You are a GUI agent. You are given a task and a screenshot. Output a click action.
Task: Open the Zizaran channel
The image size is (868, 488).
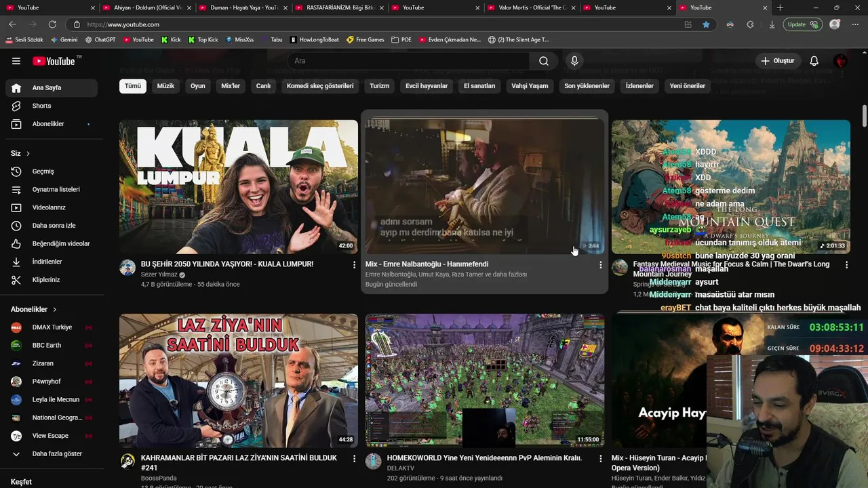[52, 363]
